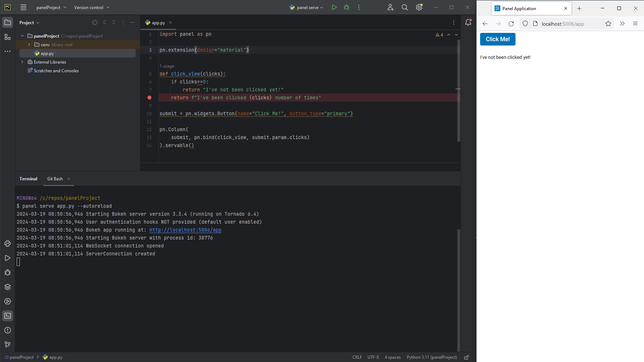The image size is (644, 362).
Task: Open the Structure tool window icon
Action: pos(8,37)
